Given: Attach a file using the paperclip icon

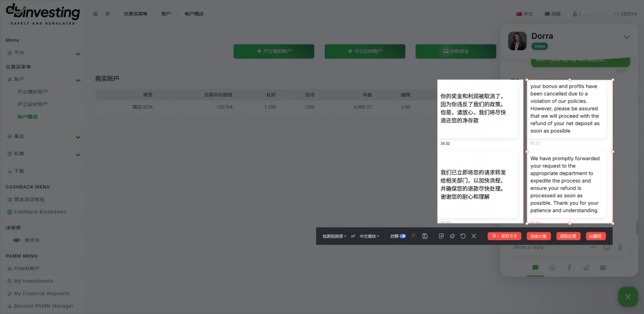Looking at the screenshot, I should point(620,247).
